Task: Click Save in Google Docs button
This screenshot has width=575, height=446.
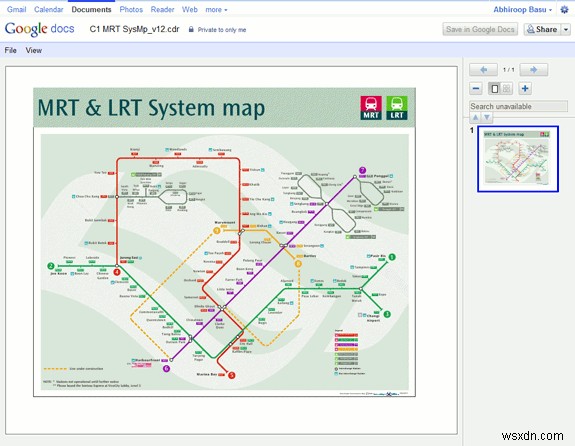Action: tap(480, 29)
